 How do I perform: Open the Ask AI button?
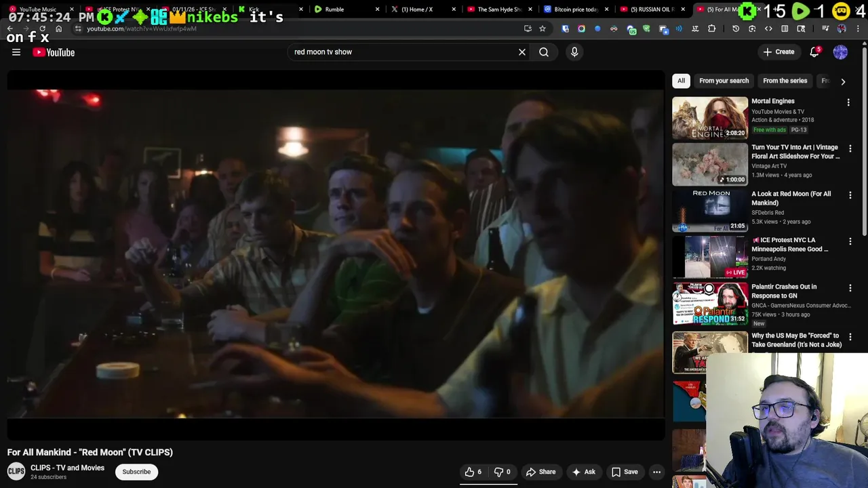click(x=583, y=472)
